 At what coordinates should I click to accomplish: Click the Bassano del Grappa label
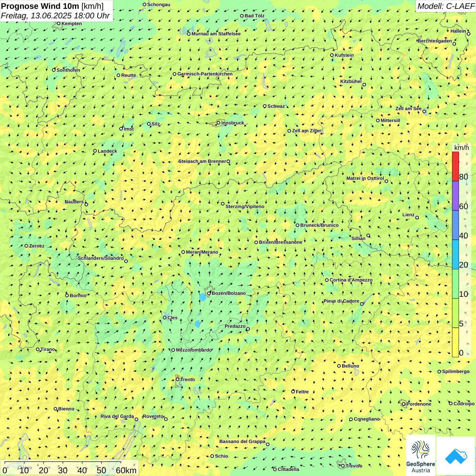click(242, 441)
